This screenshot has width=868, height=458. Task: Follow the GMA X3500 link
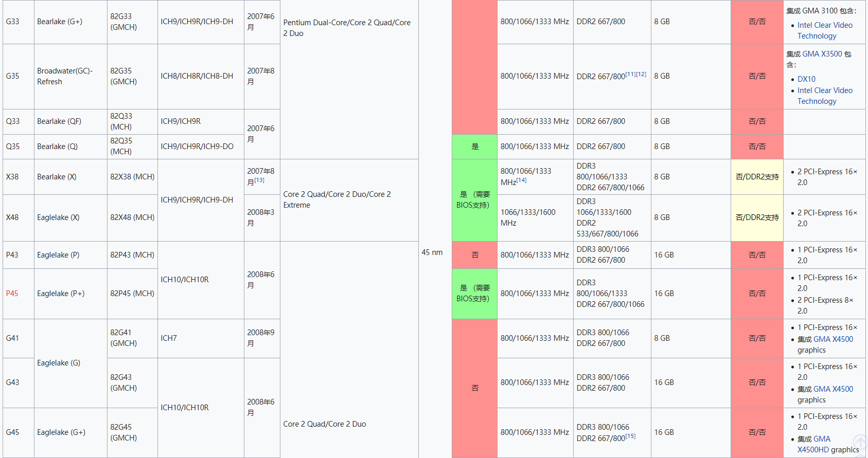click(822, 54)
